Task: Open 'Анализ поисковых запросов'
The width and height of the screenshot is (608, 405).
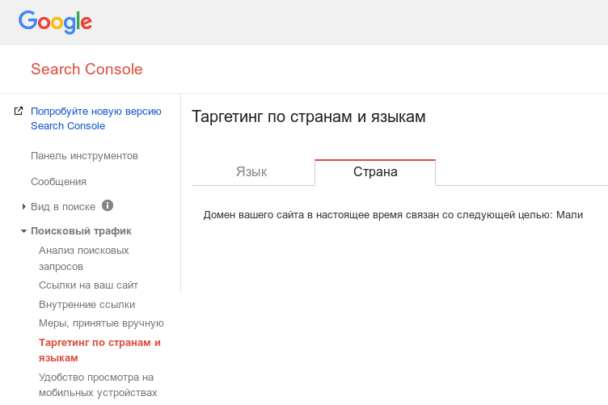Action: pos(84,258)
